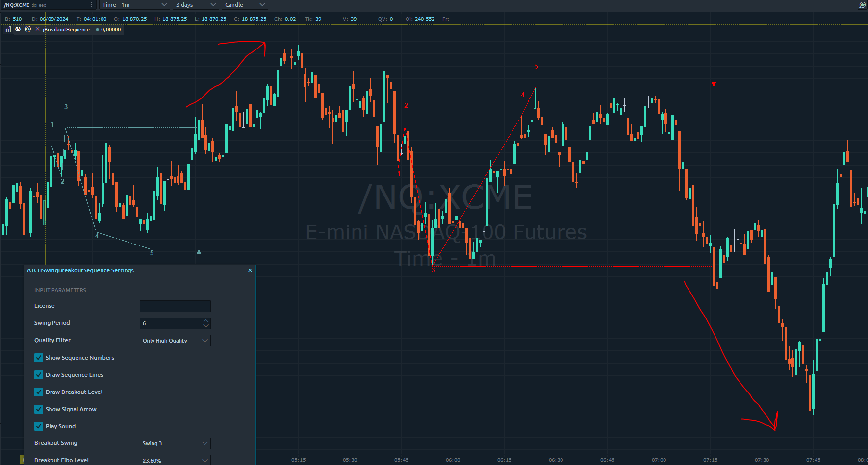Open the indicator chart-bars icon

pos(8,29)
